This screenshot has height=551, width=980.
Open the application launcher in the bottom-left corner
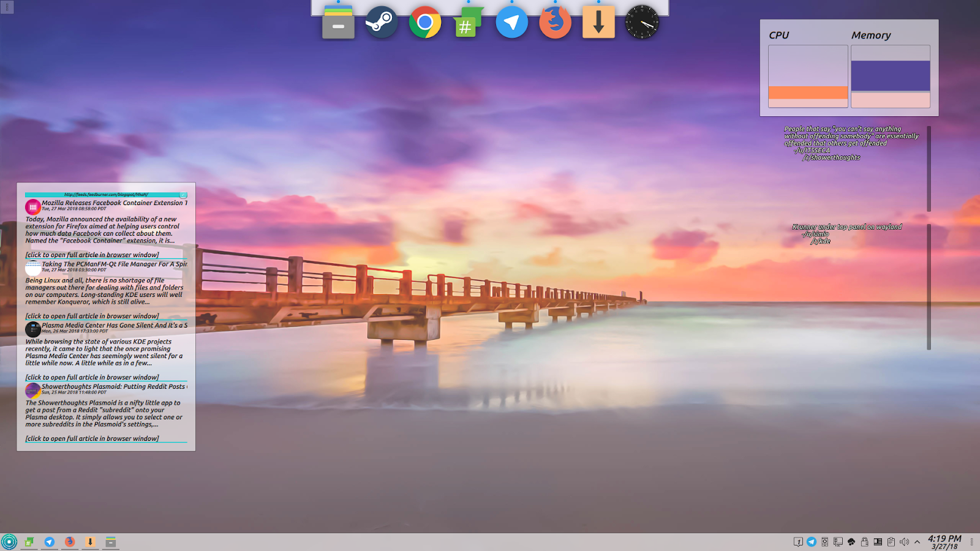click(9, 542)
